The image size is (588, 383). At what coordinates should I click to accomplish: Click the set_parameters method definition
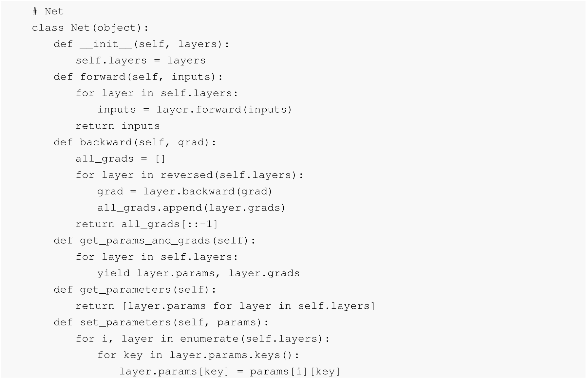point(161,322)
